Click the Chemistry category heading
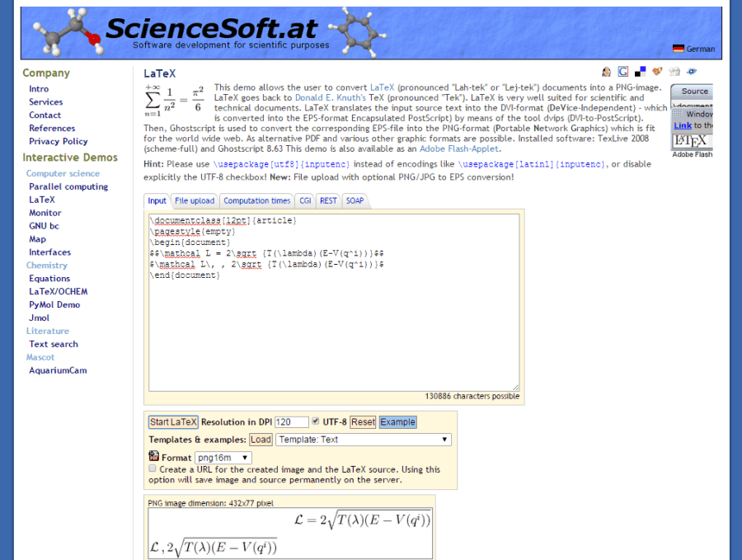Image resolution: width=742 pixels, height=560 pixels. coord(47,266)
